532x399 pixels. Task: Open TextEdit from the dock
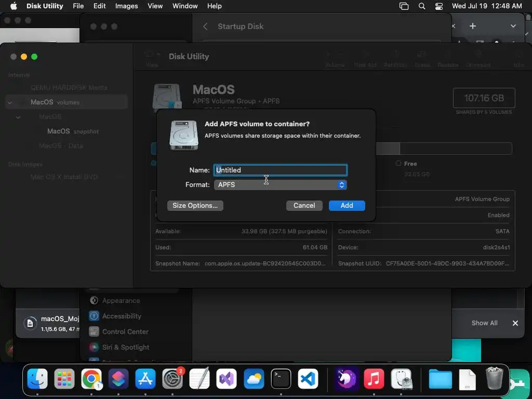pyautogui.click(x=199, y=379)
